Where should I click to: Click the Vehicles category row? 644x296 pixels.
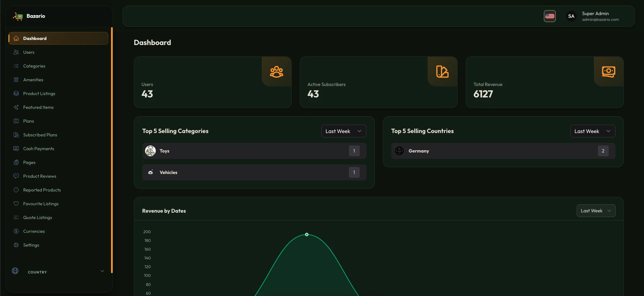(254, 172)
